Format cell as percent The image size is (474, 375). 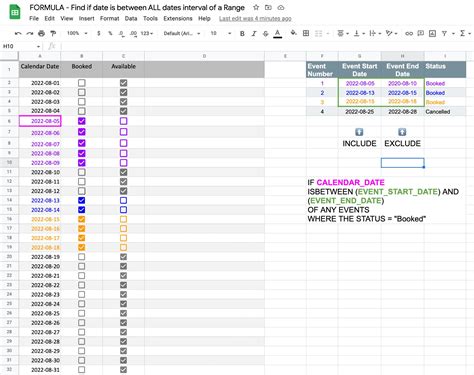110,33
